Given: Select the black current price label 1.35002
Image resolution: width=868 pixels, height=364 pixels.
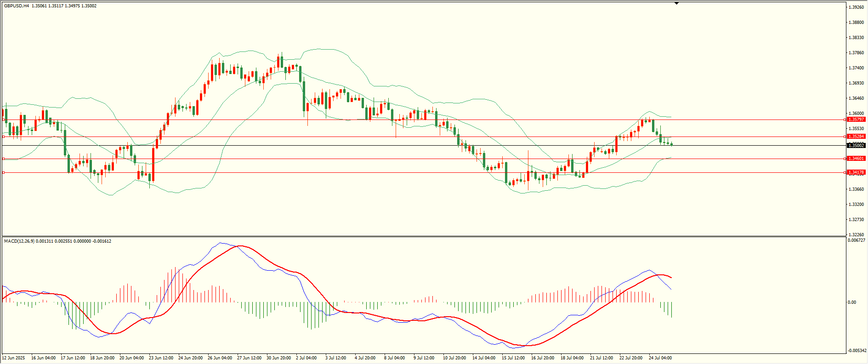Looking at the screenshot, I should point(856,146).
